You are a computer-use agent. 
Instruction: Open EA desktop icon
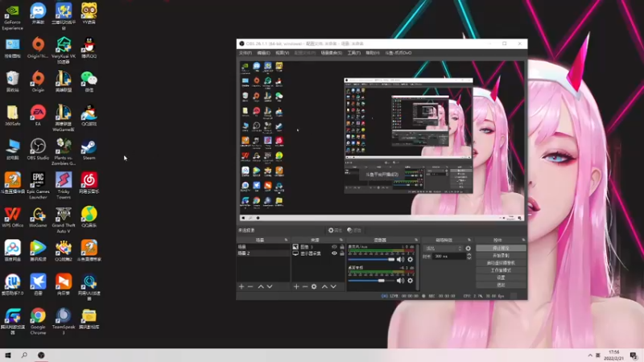coord(38,115)
